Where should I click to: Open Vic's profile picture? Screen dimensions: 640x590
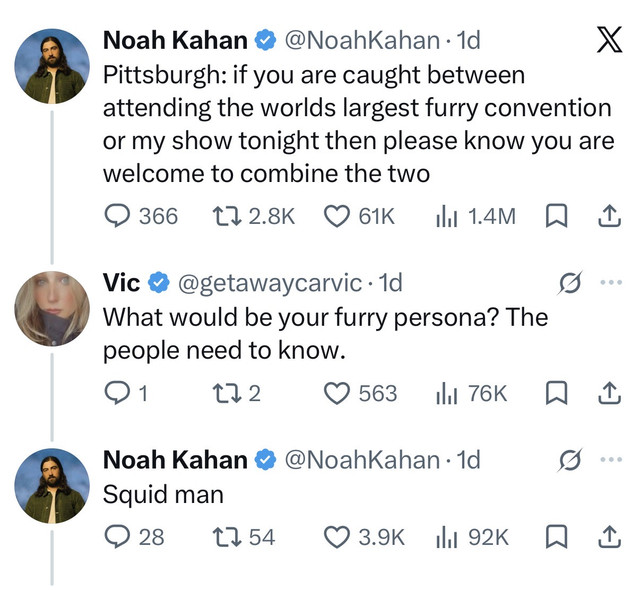(x=52, y=308)
